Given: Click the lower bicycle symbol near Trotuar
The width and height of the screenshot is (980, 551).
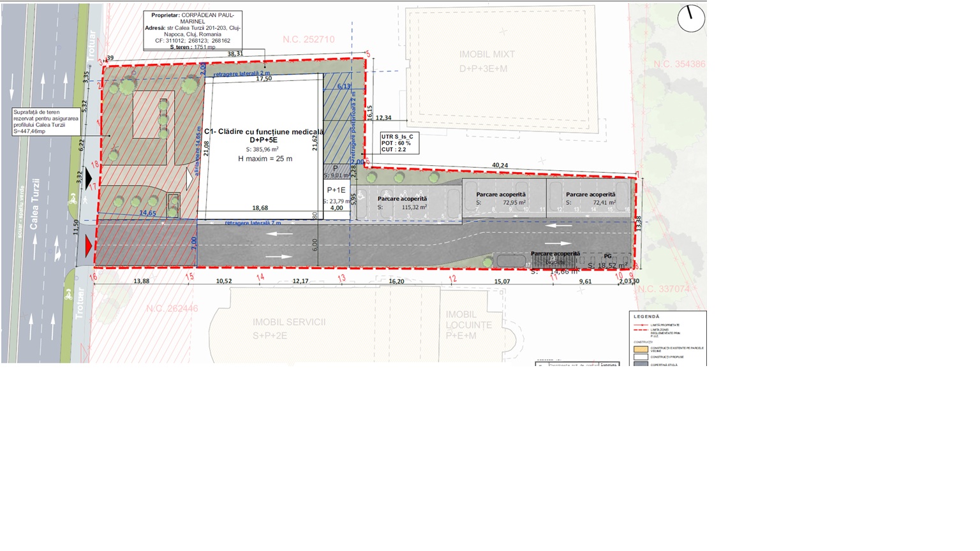Looking at the screenshot, I should pyautogui.click(x=68, y=294).
